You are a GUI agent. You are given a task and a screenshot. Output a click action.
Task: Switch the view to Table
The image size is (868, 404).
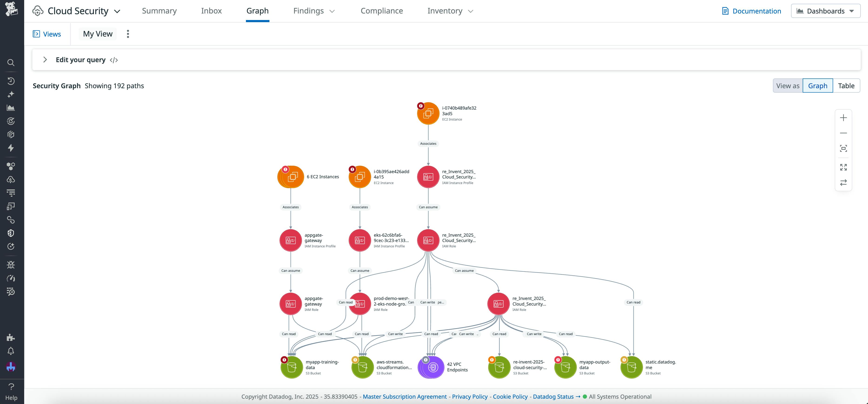click(x=846, y=85)
